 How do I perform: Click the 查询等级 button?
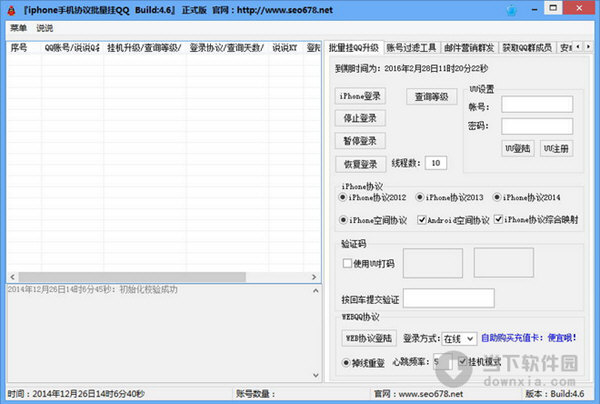pos(432,97)
